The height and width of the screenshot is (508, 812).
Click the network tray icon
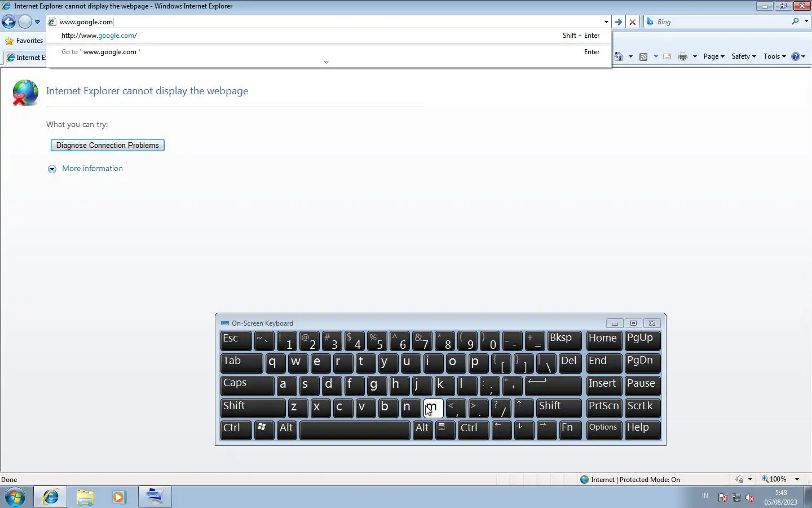[736, 497]
